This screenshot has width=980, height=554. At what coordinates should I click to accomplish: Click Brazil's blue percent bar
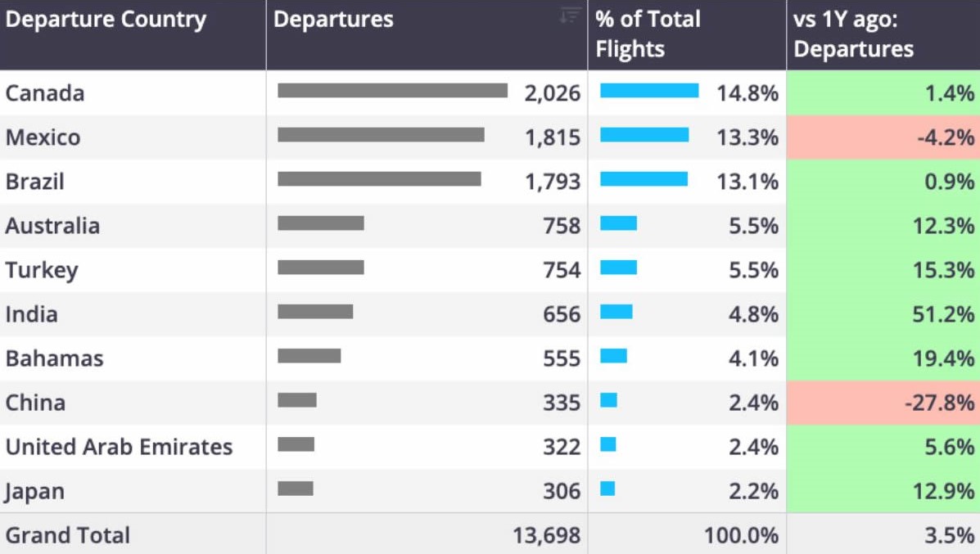[x=644, y=179]
